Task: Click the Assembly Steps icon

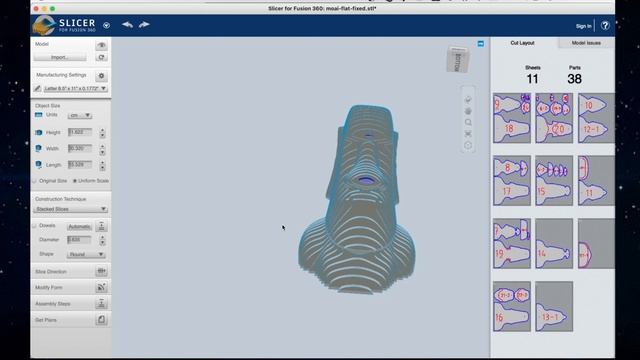Action: (101, 304)
